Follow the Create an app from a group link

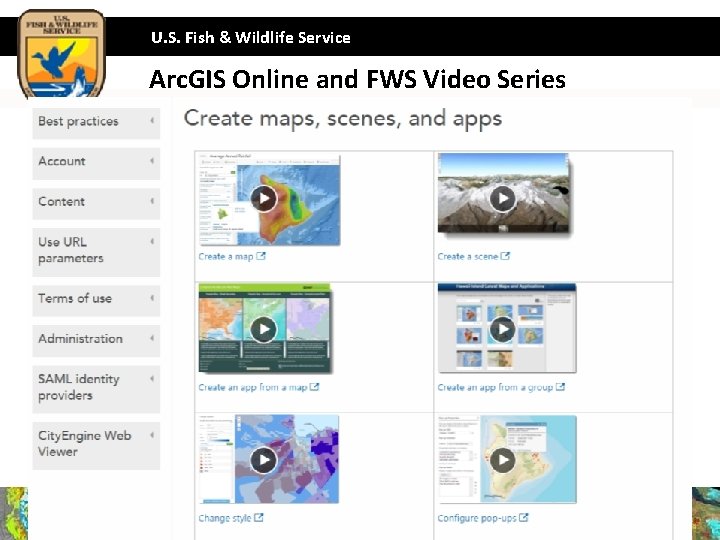pos(495,387)
